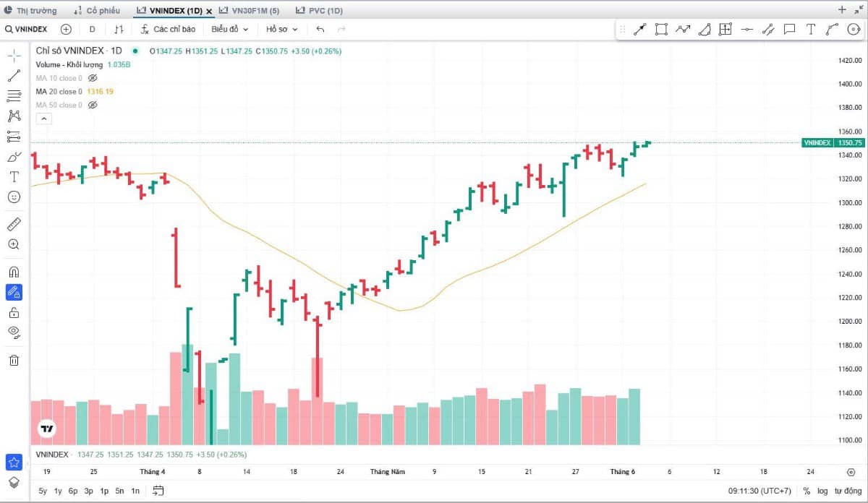Collapse the indicator legend chevron
The image size is (868, 503).
(x=43, y=119)
